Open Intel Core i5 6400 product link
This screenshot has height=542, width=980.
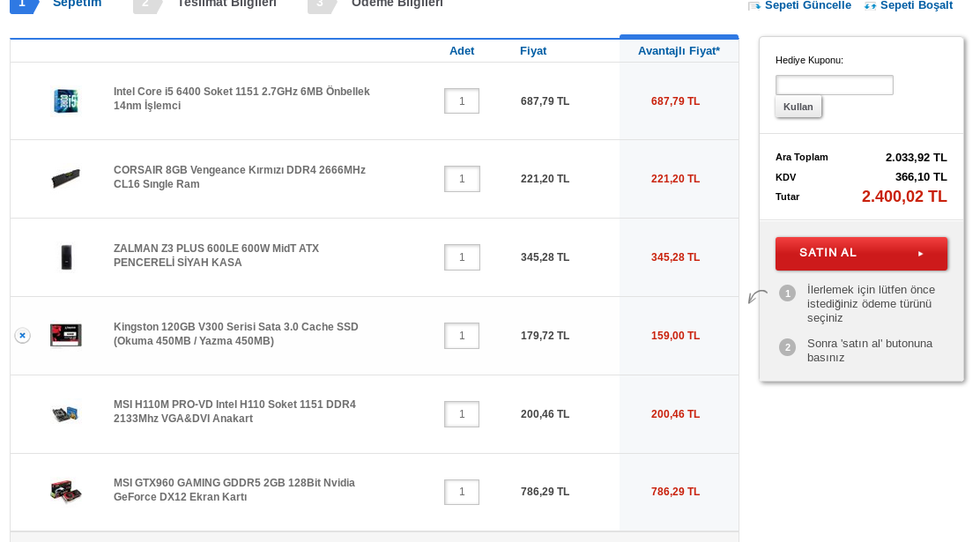[241, 98]
